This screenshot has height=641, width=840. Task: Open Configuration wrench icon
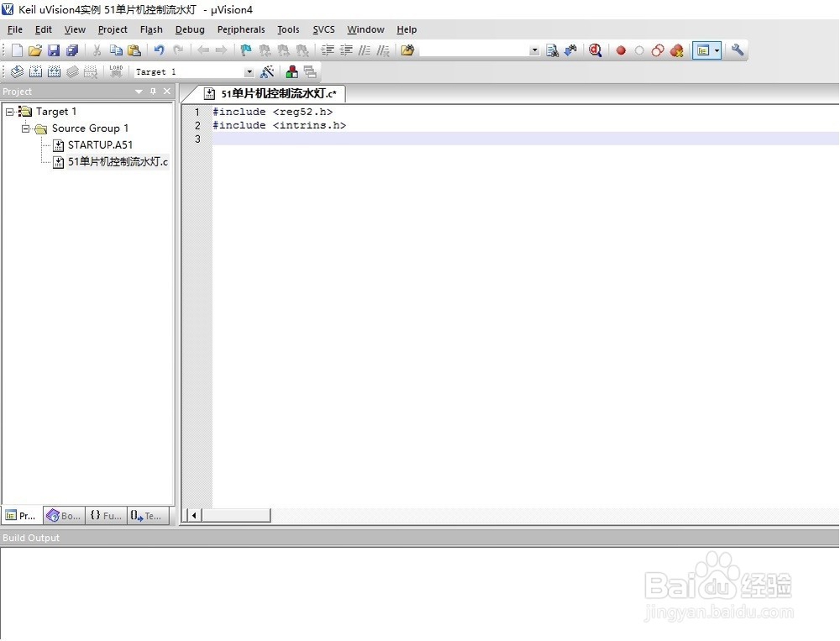coord(738,50)
